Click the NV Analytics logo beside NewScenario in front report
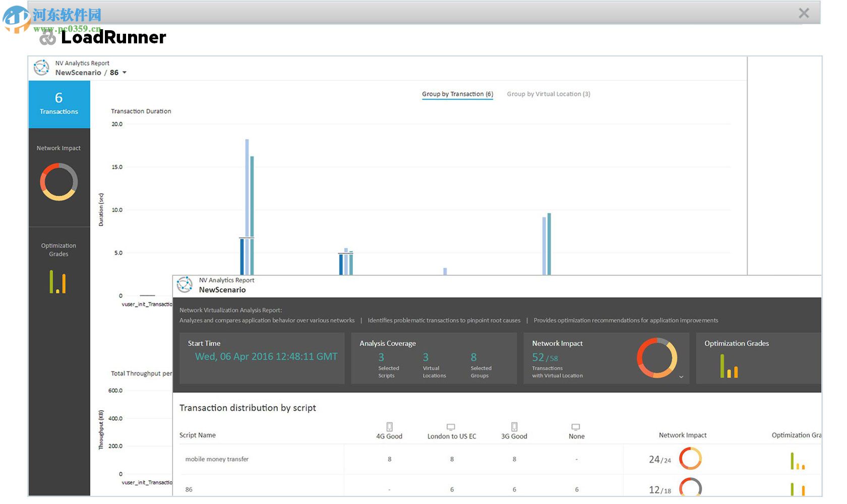 [x=185, y=285]
